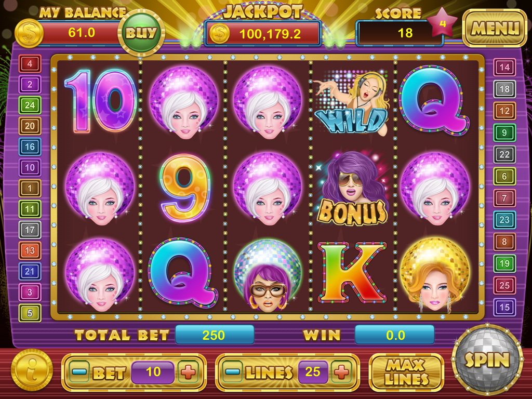Click the orange 9 reel symbol

(x=184, y=188)
